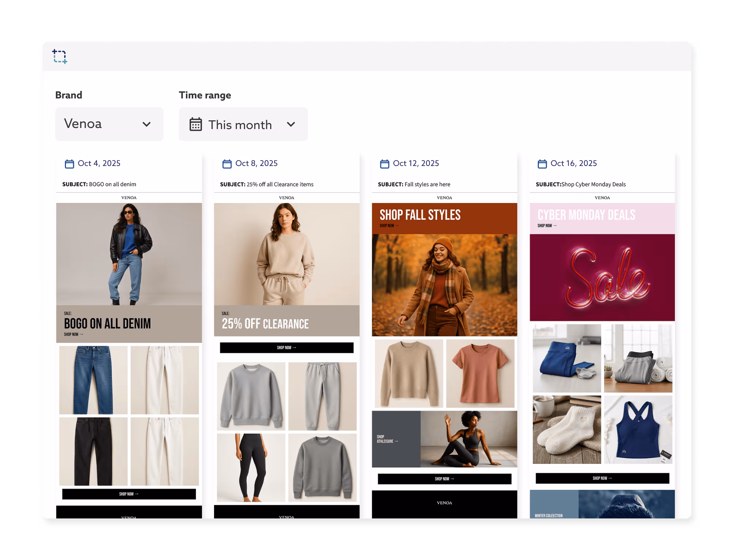This screenshot has height=560, width=735.
Task: Expand the This month time range dropdown
Action: click(243, 124)
